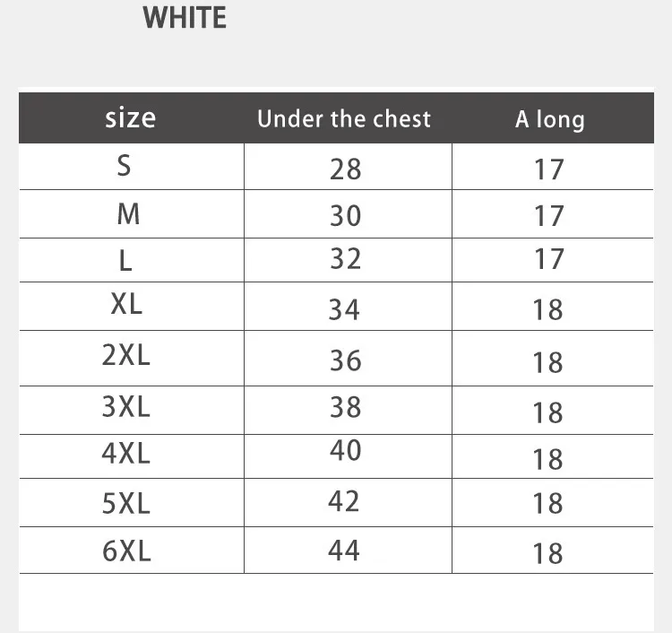
Task: Click the Under the chest column header
Action: pyautogui.click(x=344, y=119)
